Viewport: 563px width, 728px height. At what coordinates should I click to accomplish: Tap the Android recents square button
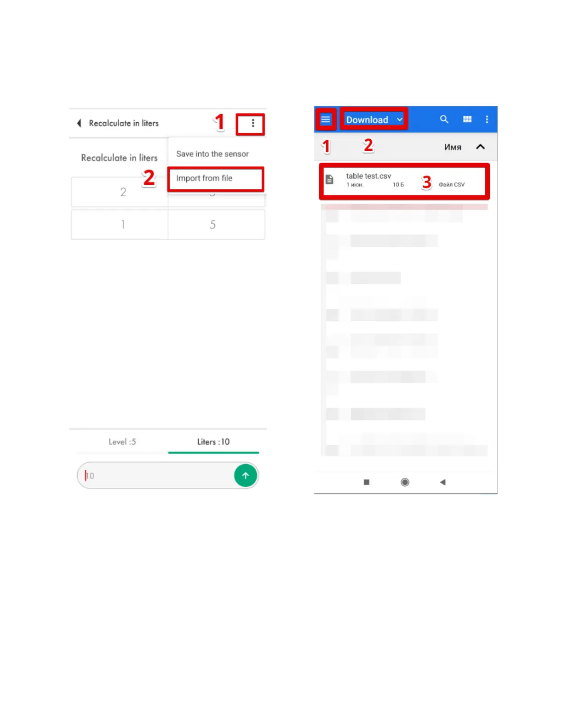point(367,482)
